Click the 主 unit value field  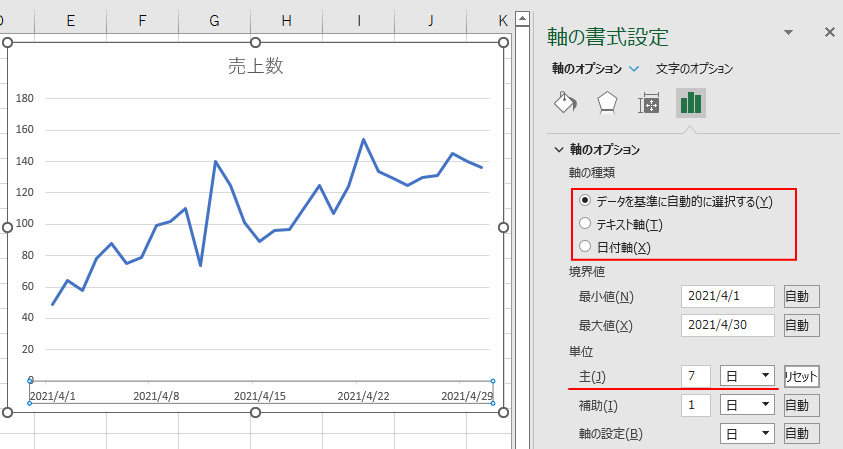click(696, 376)
